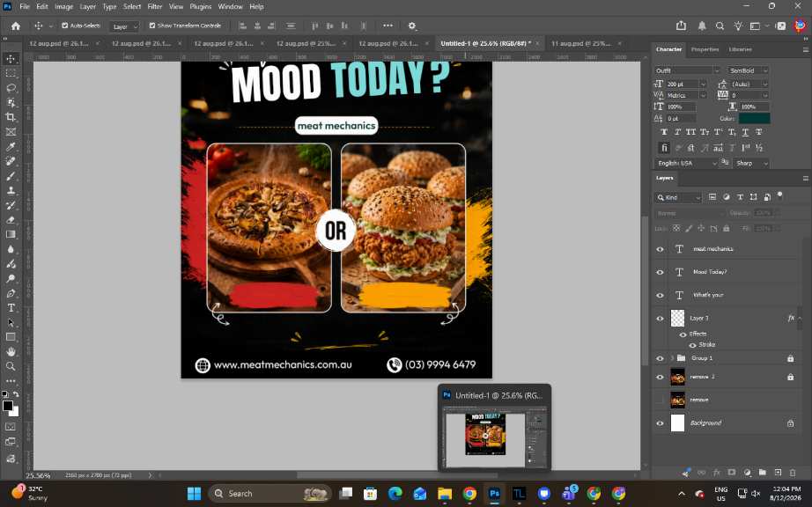The width and height of the screenshot is (812, 507).
Task: Open the Outfit font family dropdown
Action: click(687, 70)
